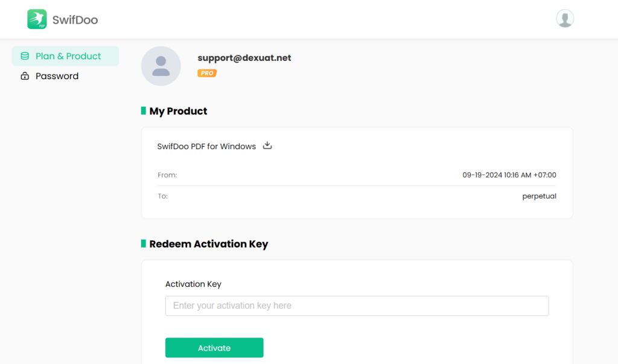Click the large profile picture placeholder
Screen dimensions: 618x364
tap(161, 66)
